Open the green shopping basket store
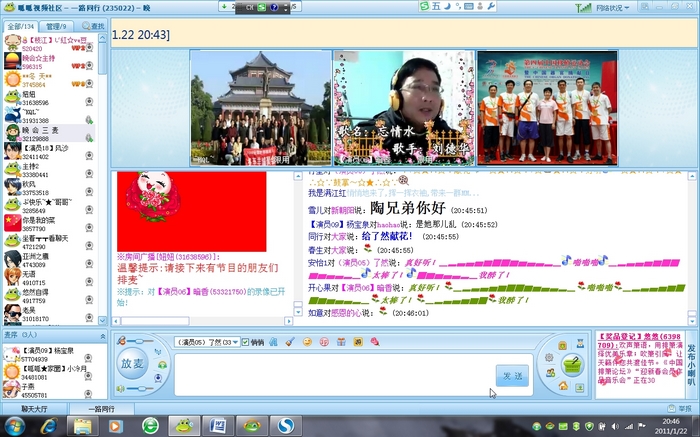 [572, 365]
